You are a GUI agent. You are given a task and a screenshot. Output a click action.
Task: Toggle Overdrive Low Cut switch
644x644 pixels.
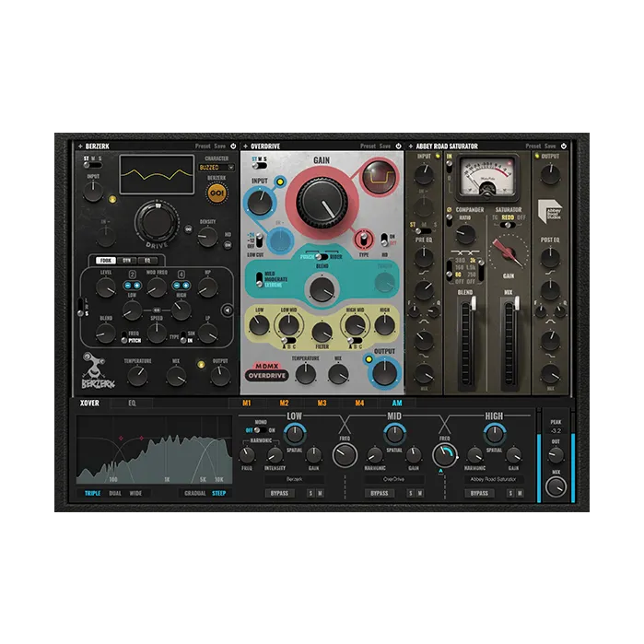coord(260,240)
